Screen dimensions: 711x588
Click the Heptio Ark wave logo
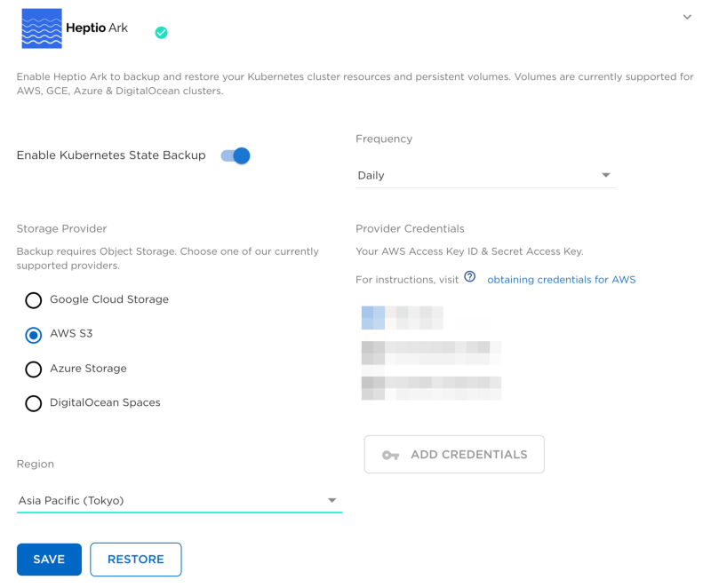(42, 28)
